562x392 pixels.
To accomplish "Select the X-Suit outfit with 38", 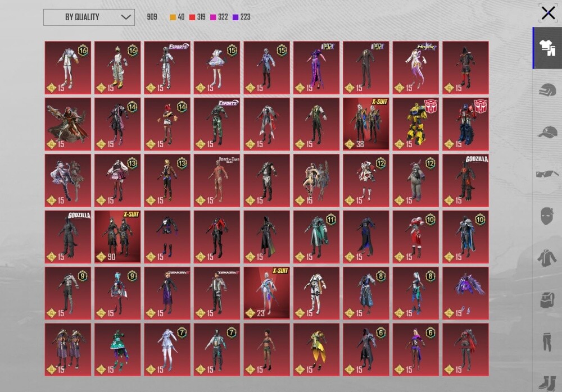I will coord(366,124).
